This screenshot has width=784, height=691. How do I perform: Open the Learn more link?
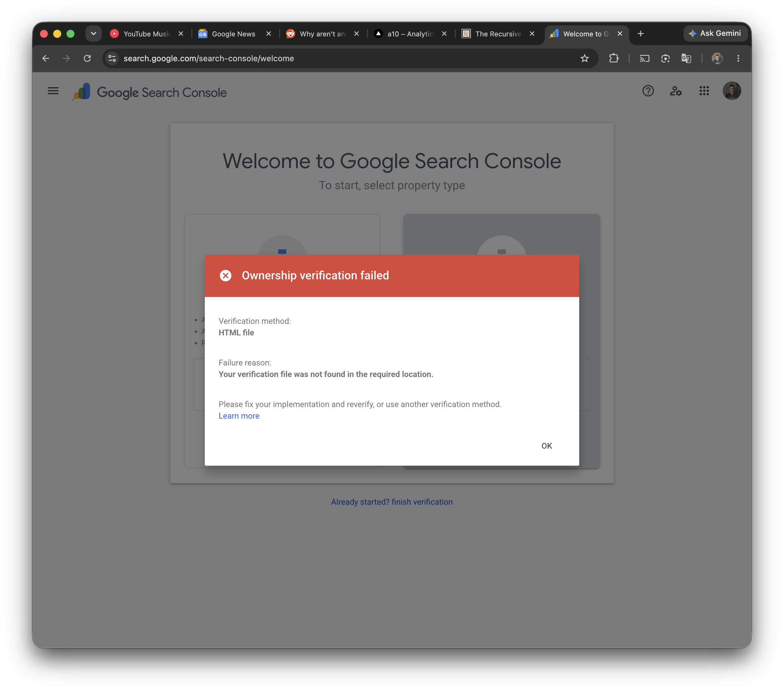pyautogui.click(x=239, y=416)
